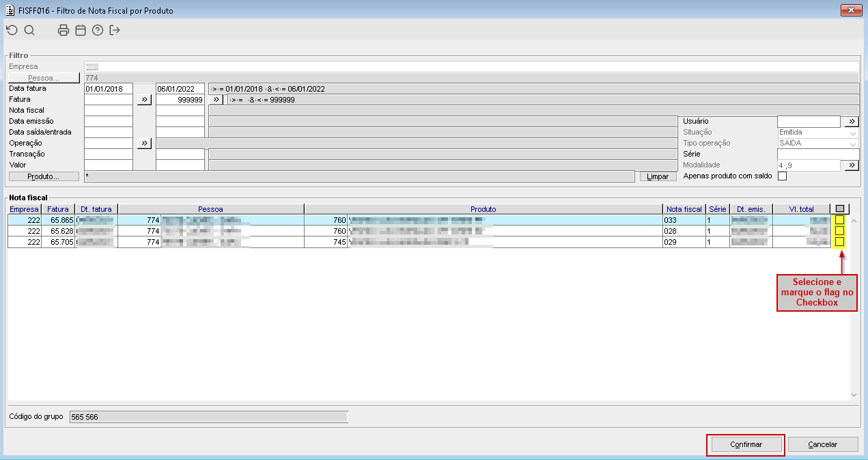868x460 pixels.
Task: Click grid scrollbar down arrow
Action: [x=853, y=395]
